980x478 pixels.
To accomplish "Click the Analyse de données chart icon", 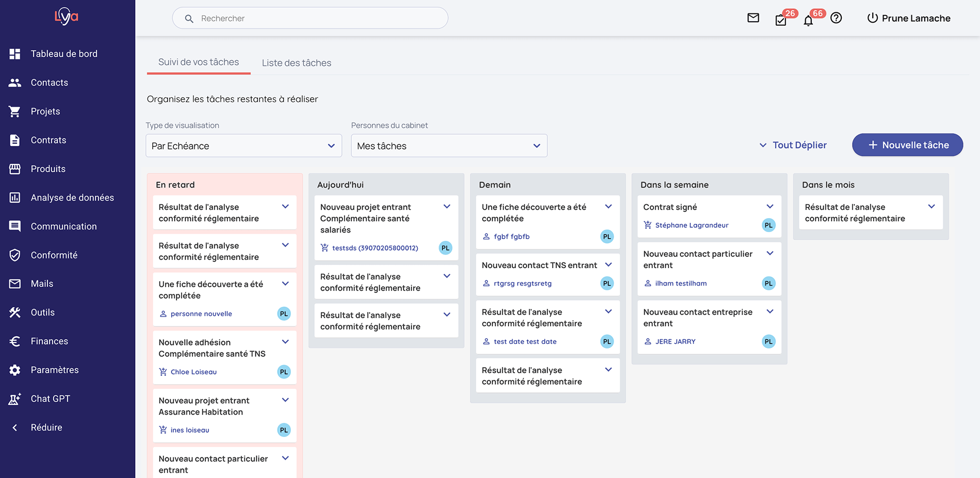I will (x=15, y=197).
